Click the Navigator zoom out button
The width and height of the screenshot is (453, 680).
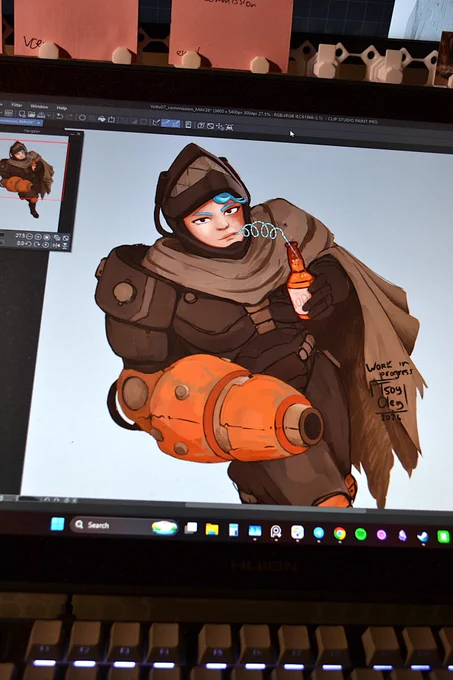(29, 236)
